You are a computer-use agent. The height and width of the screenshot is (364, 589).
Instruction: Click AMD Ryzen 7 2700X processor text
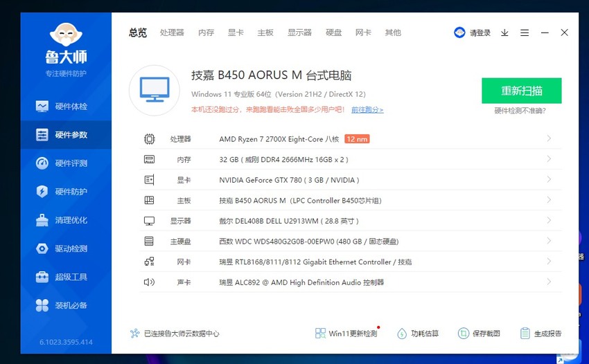279,139
